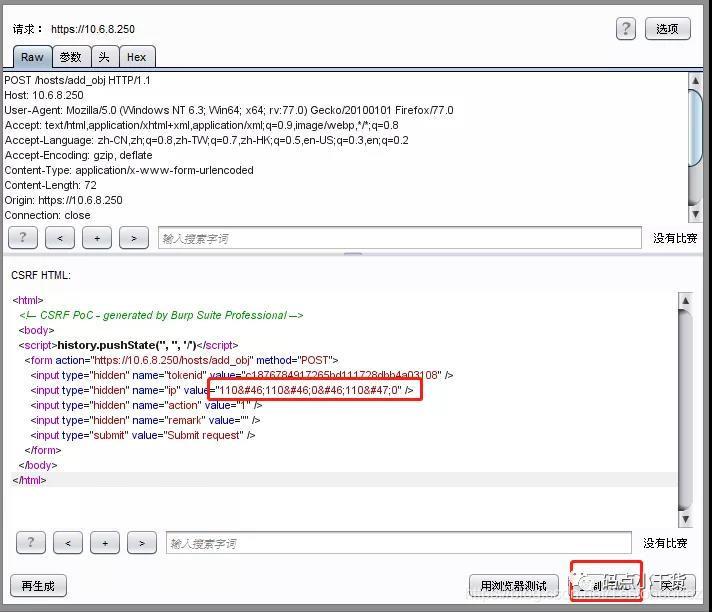712x612 pixels.
Task: Click the Content-Length: 72 line
Action: 50,185
